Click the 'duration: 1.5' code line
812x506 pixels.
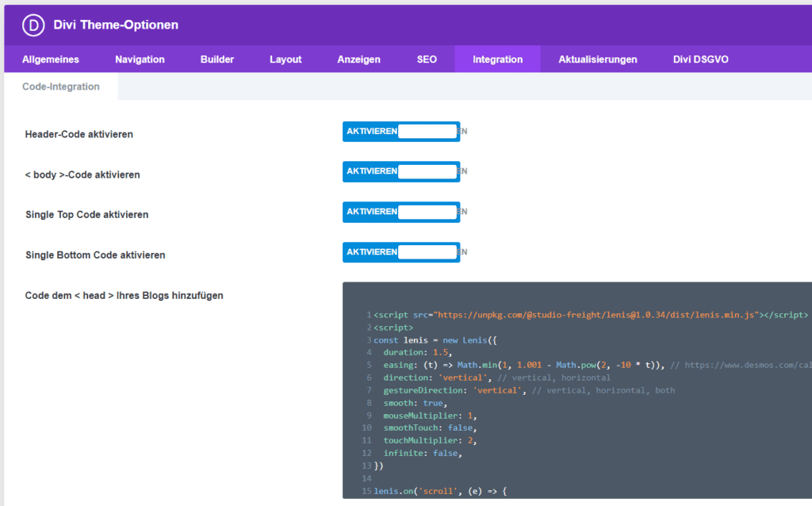click(x=417, y=352)
